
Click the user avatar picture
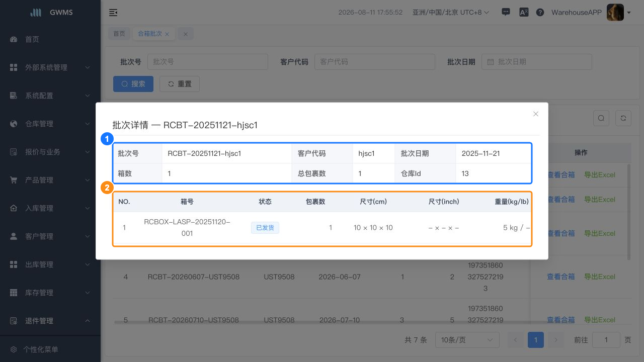tap(615, 13)
